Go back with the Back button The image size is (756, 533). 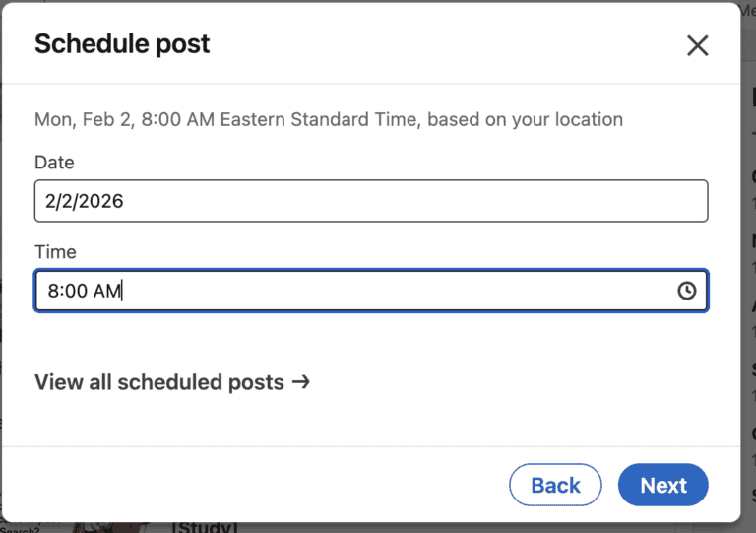tap(555, 485)
